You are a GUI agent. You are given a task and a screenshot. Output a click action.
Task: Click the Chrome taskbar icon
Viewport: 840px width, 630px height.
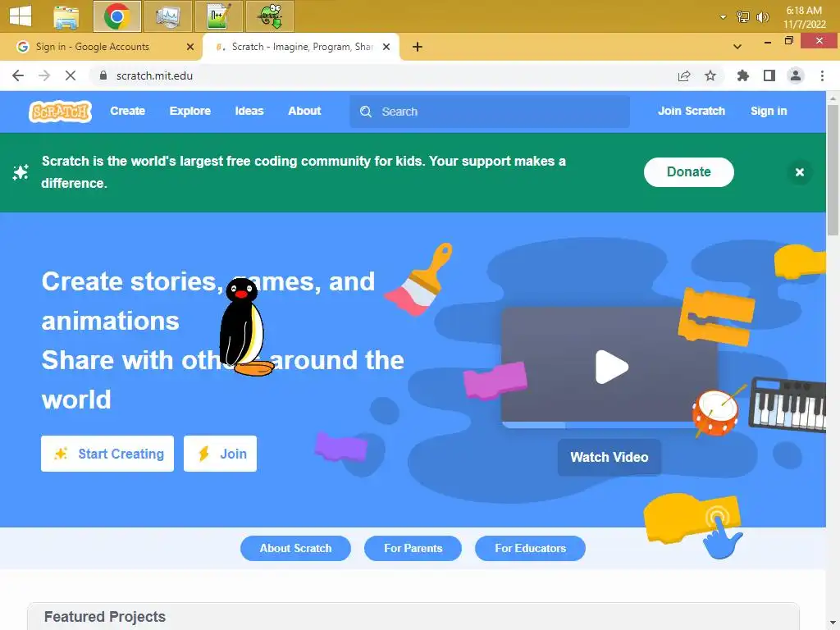[x=116, y=16]
